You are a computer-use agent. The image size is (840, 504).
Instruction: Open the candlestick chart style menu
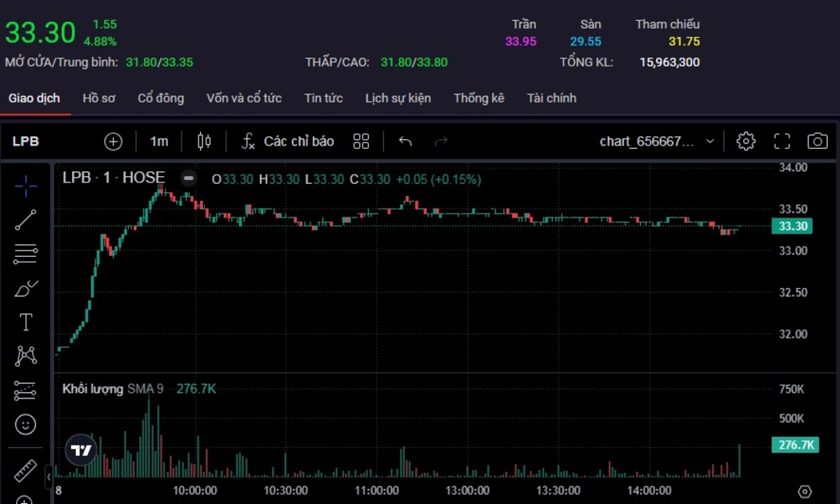click(x=204, y=142)
